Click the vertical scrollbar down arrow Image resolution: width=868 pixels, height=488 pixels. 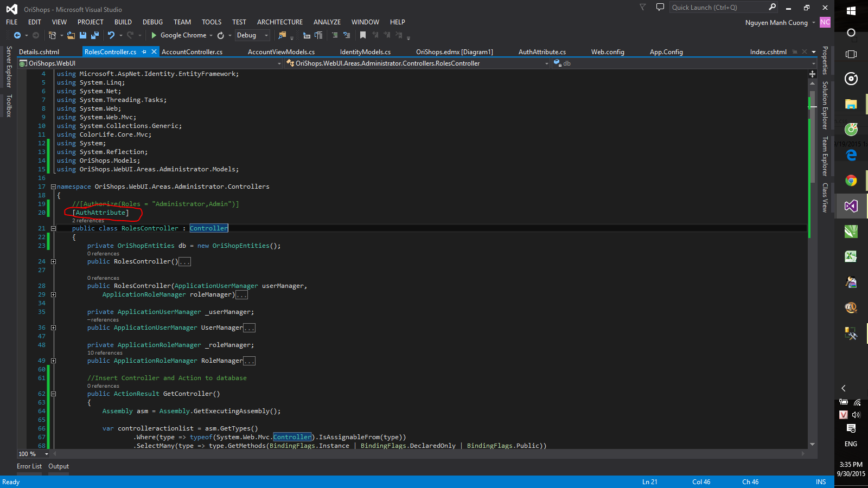[x=812, y=444]
